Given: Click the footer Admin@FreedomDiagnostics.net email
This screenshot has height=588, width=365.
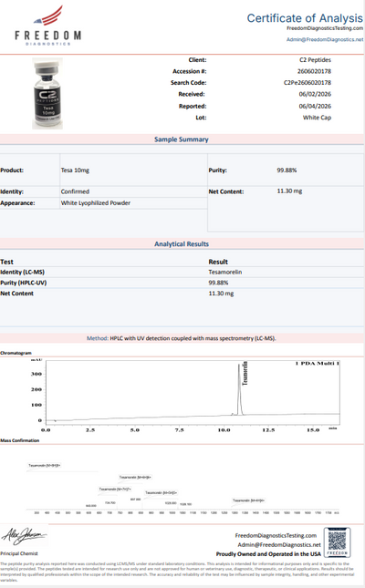Looking at the screenshot, I should tap(279, 545).
